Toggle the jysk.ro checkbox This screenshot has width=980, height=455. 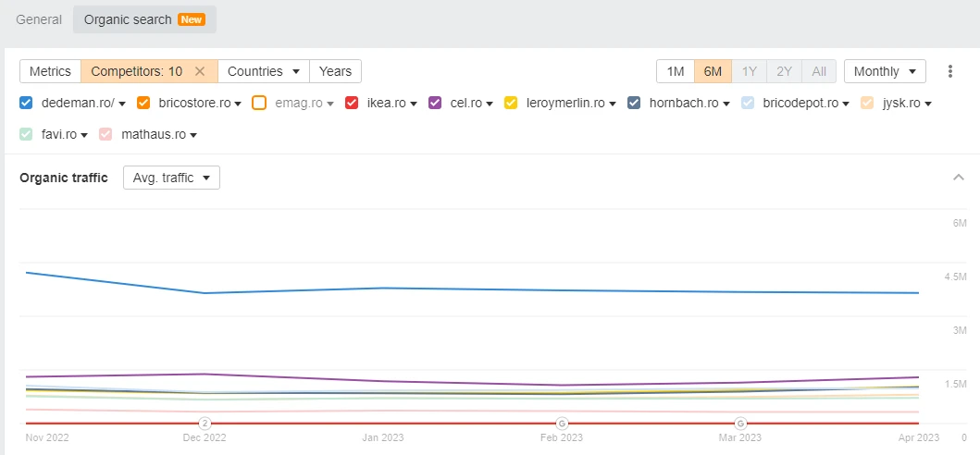[x=867, y=104]
